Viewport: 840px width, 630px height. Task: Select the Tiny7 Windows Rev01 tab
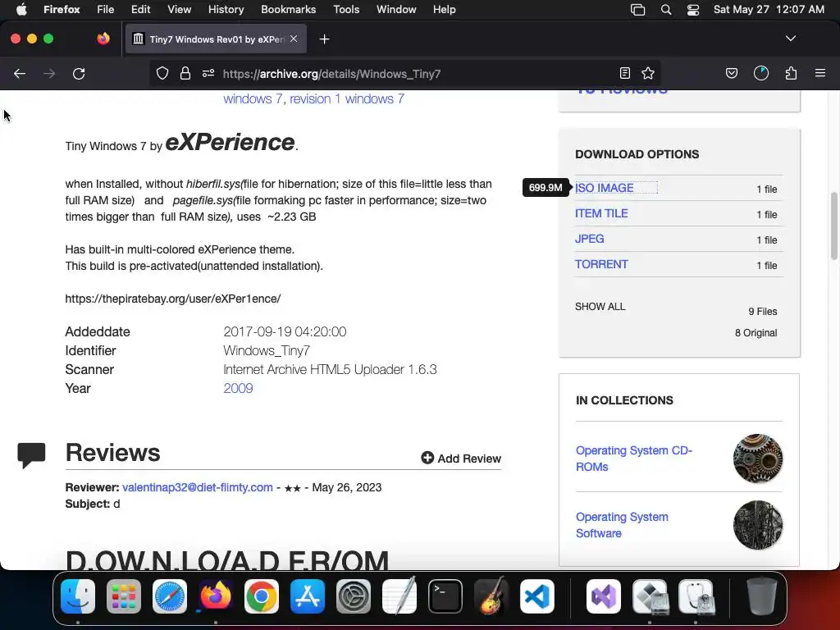click(216, 39)
